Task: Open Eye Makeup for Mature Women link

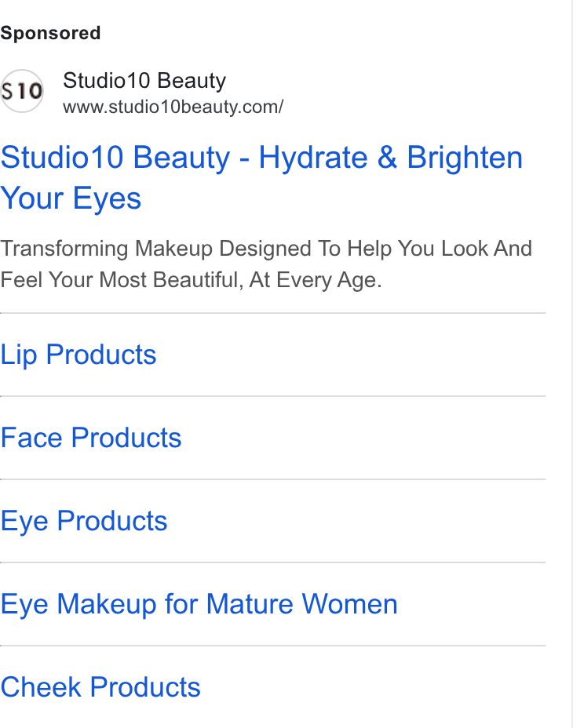Action: (x=199, y=604)
